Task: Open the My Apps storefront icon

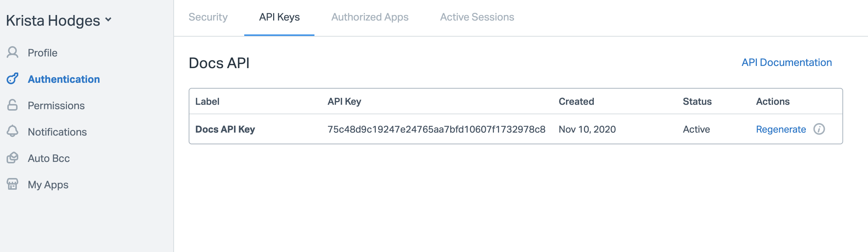Action: pyautogui.click(x=13, y=185)
